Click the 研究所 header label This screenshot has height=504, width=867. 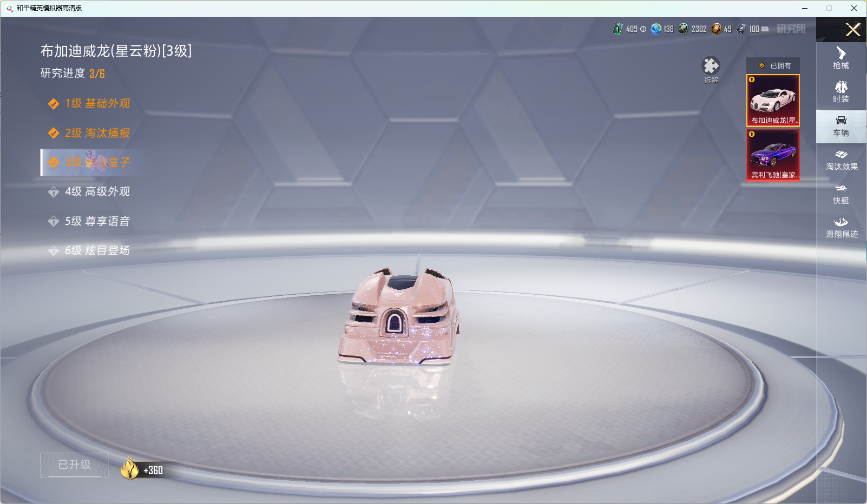click(x=791, y=29)
